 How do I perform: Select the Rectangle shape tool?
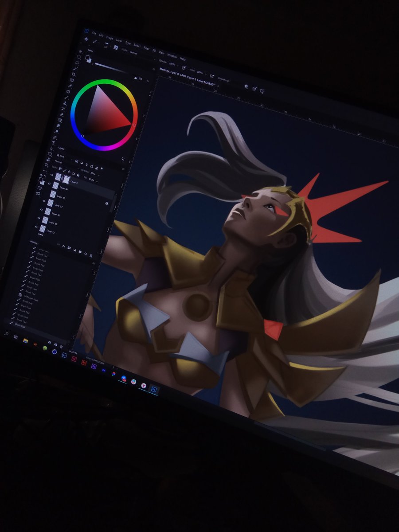pos(50,154)
